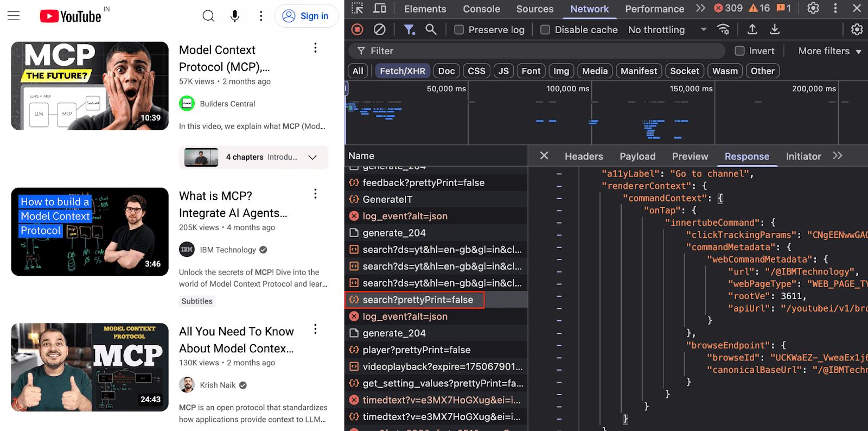868x431 pixels.
Task: Open IBM How to build MCP thumbnail
Action: tap(90, 232)
